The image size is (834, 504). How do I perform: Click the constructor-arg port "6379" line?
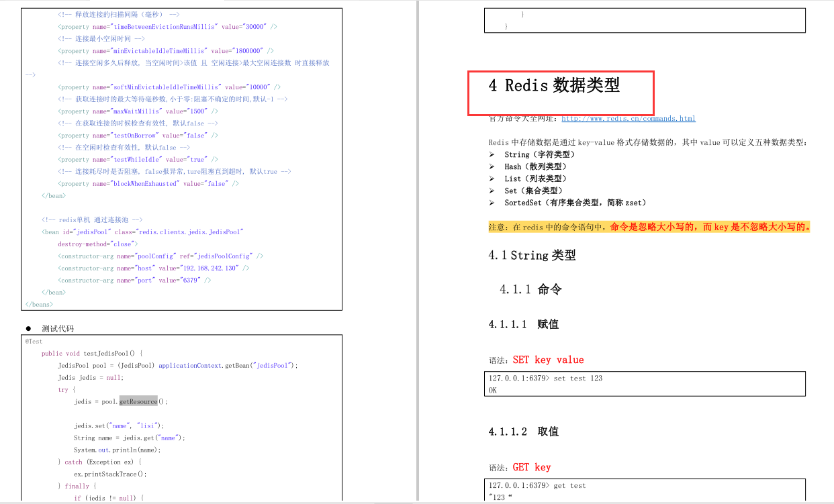[134, 281]
